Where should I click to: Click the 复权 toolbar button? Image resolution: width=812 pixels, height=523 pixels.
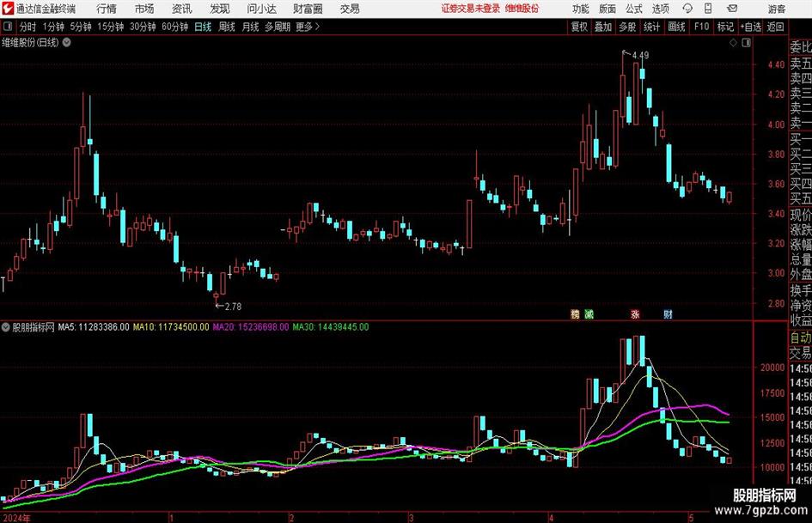point(579,27)
